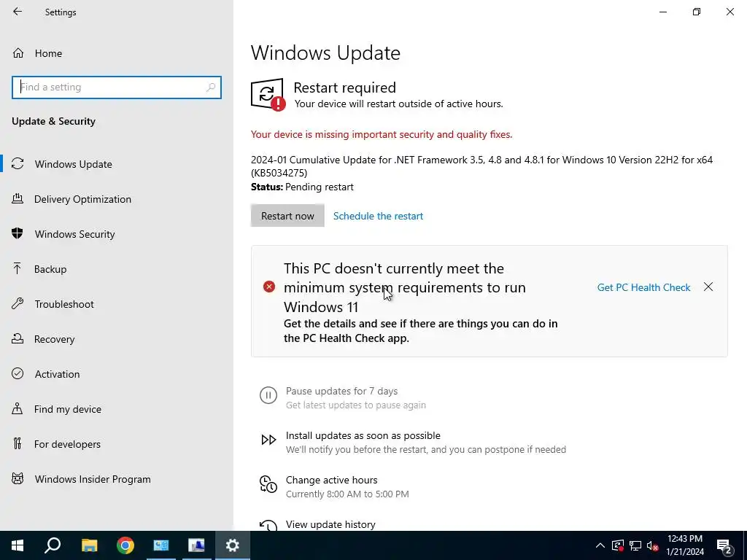This screenshot has width=747, height=560.
Task: Open the taskbar clock showing 12:43 PM
Action: click(x=685, y=545)
